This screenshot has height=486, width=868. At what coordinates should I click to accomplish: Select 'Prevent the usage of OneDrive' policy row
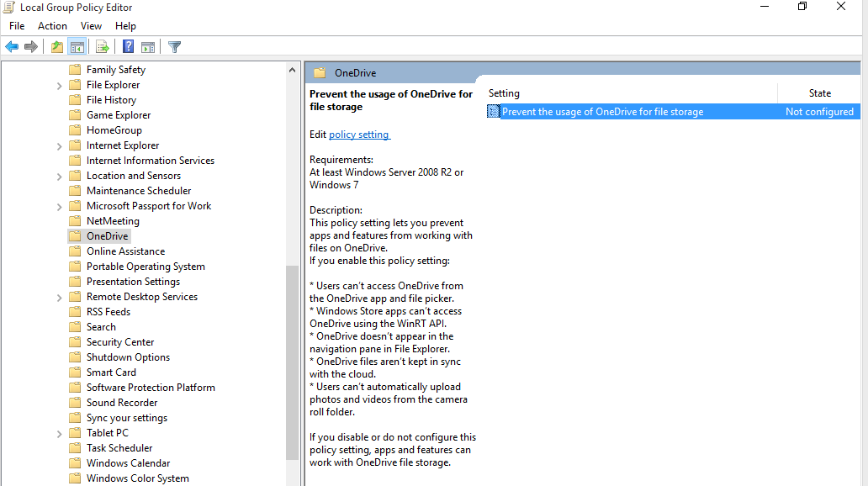coord(673,112)
